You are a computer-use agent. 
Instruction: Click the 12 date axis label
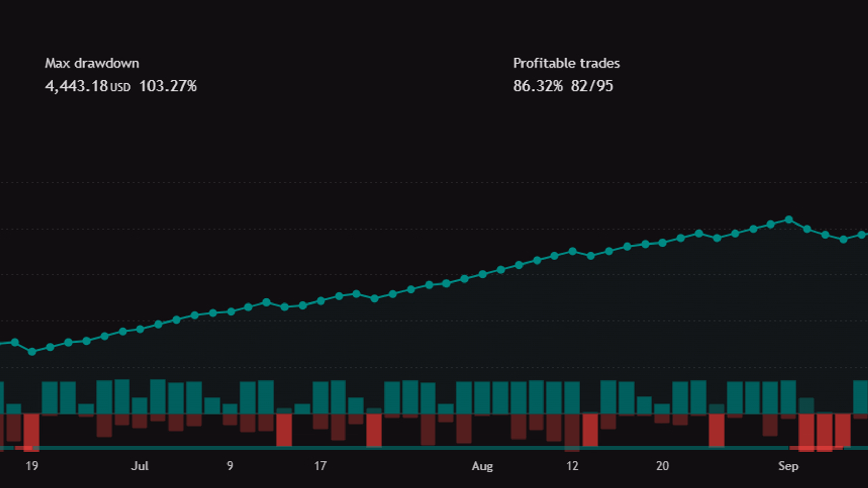tap(572, 466)
